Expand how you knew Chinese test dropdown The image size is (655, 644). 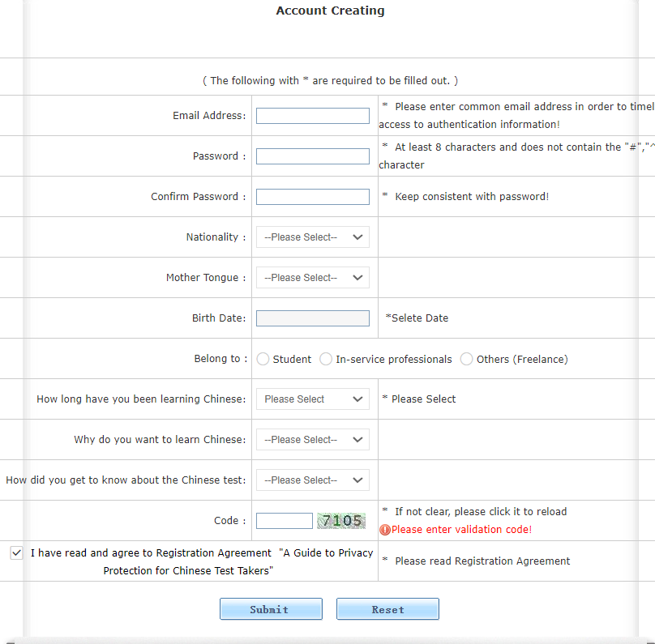point(312,480)
